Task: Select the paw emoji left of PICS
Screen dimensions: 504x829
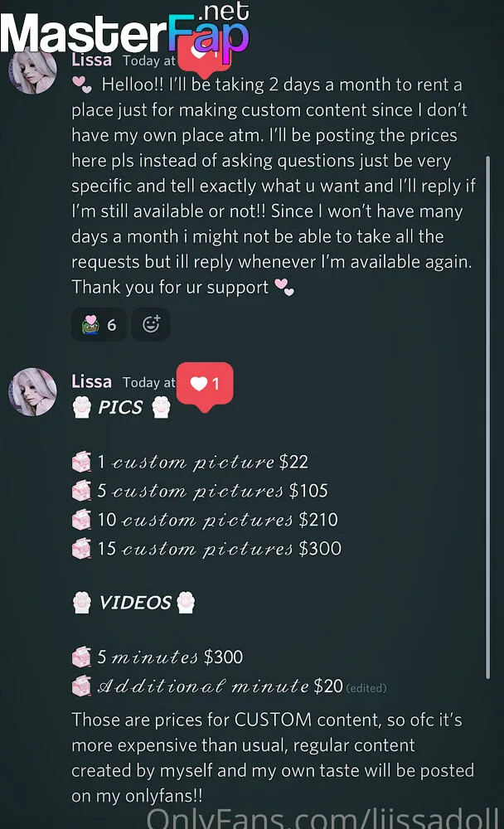Action: 81,408
